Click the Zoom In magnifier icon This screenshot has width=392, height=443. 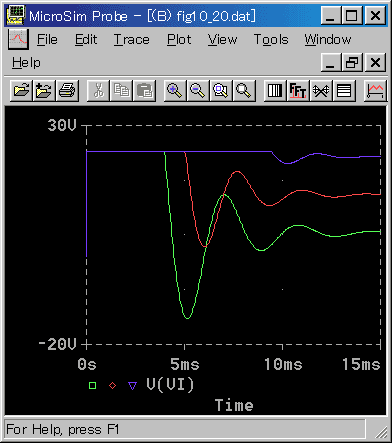[x=175, y=90]
